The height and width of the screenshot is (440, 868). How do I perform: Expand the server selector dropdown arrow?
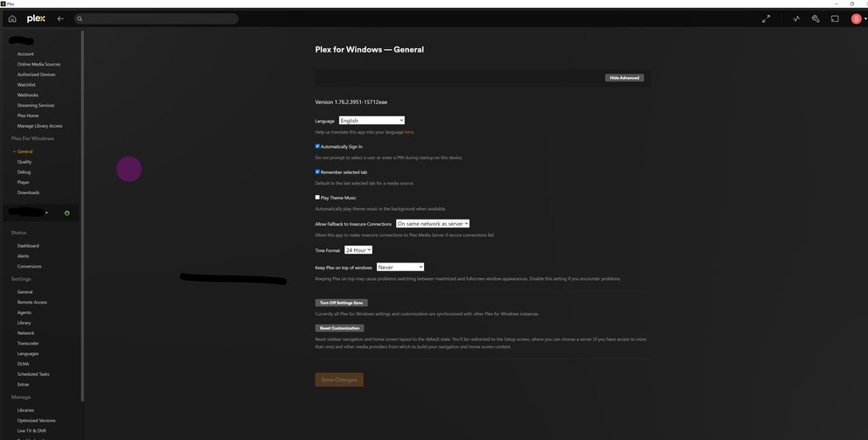46,213
